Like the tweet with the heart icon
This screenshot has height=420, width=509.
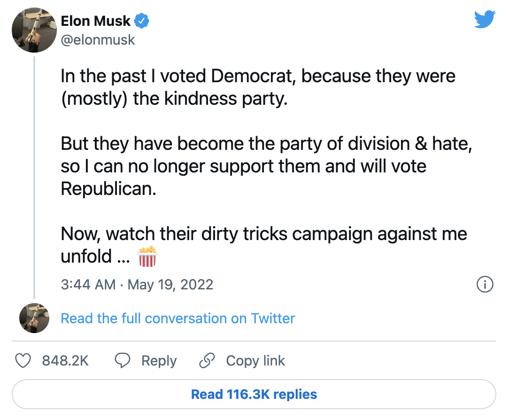(23, 361)
